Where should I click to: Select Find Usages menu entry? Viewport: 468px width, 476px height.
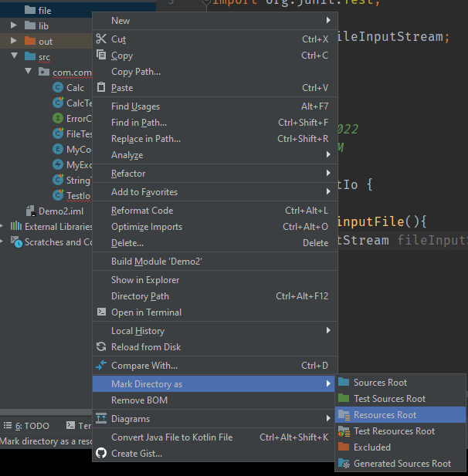pyautogui.click(x=215, y=106)
